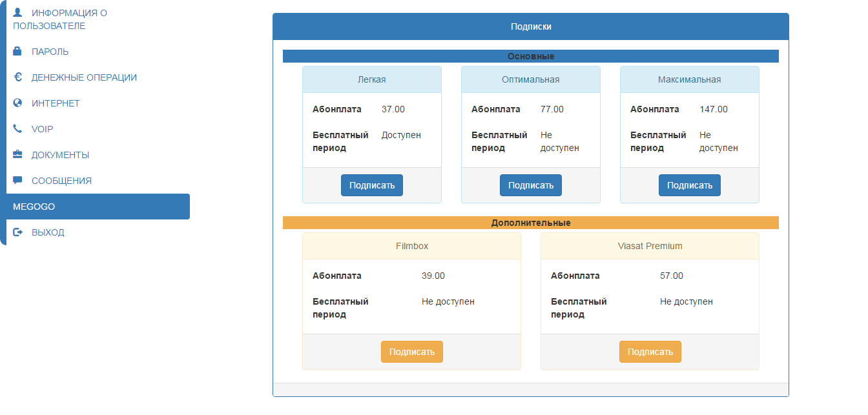This screenshot has width=868, height=415.
Task: Click the euro icon for Денежные операции
Action: pos(17,77)
